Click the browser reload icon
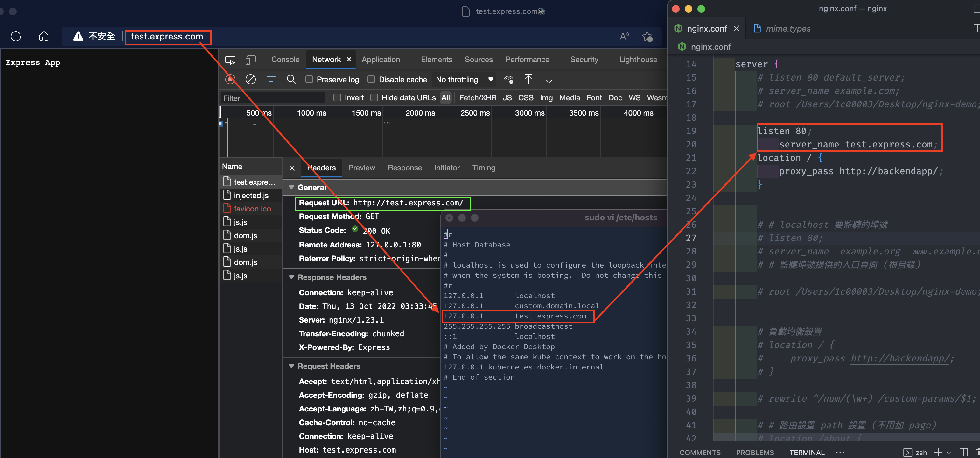 click(16, 36)
